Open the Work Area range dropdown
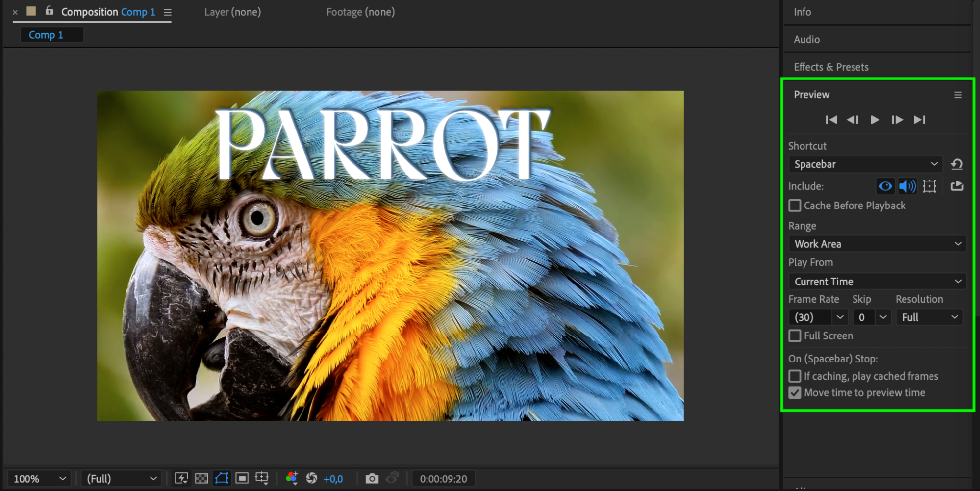 pyautogui.click(x=877, y=244)
